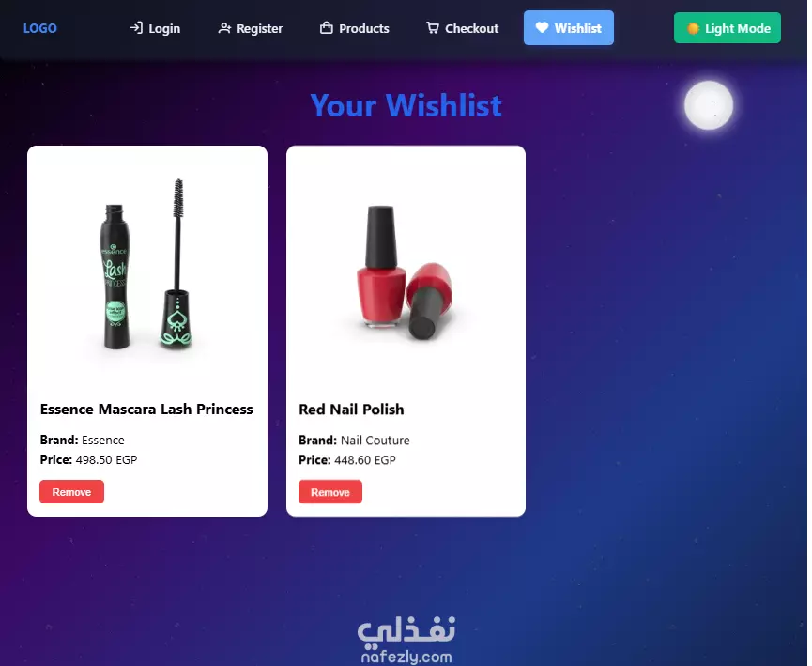Screen dimensions: 812x666
Task: Toggle Light Mode theme button
Action: pyautogui.click(x=728, y=28)
